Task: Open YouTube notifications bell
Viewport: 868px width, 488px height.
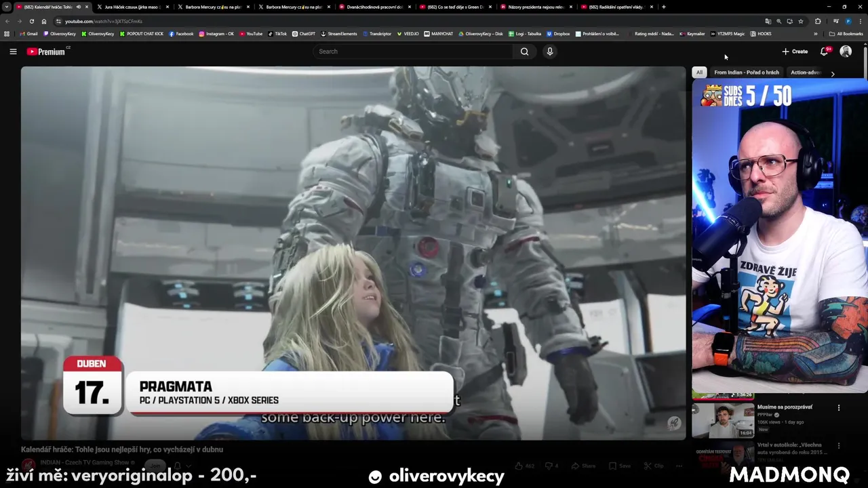Action: (825, 52)
